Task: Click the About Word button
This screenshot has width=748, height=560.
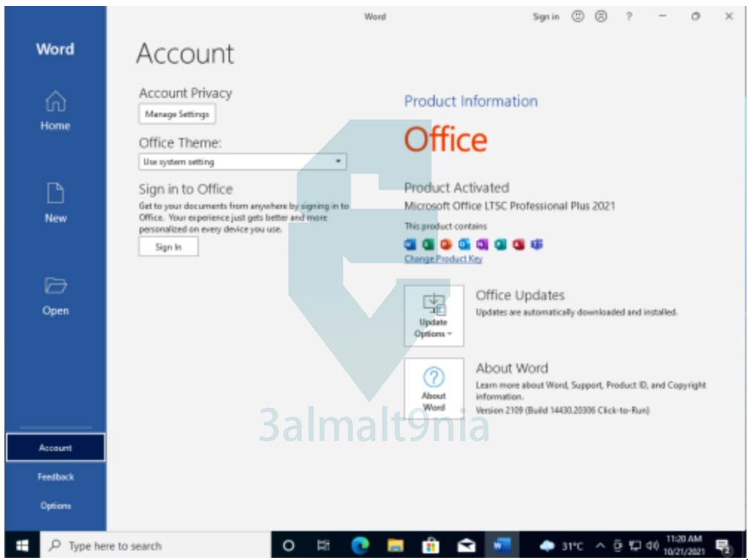Action: click(433, 388)
